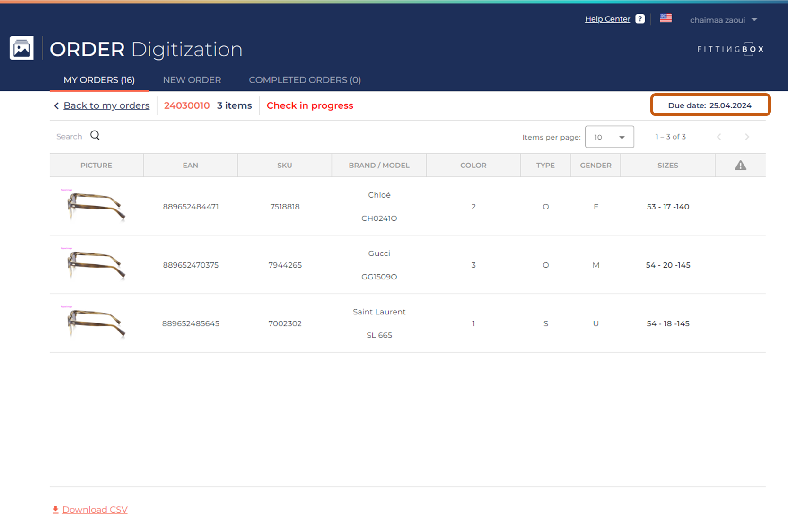Screen dimensions: 788x532
Task: Open the items per page dropdown
Action: (609, 137)
